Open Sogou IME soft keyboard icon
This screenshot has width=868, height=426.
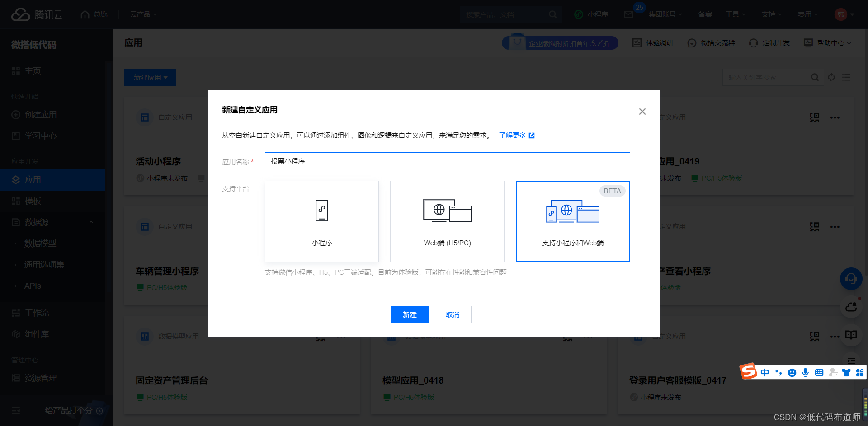point(819,372)
